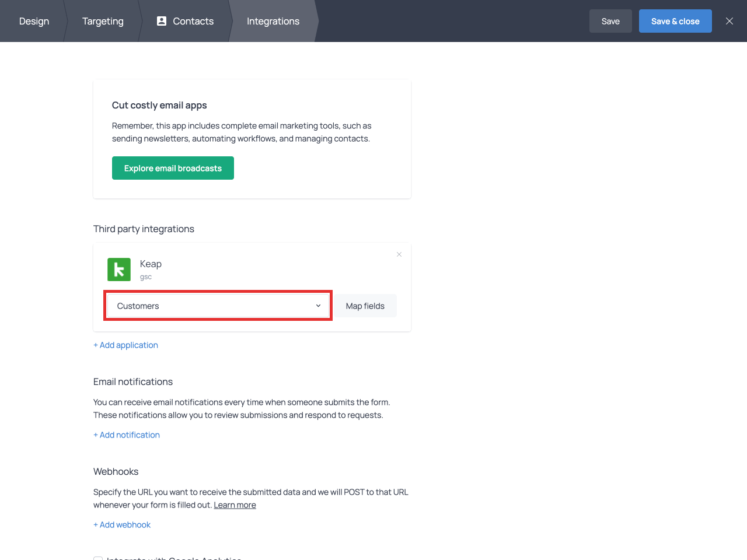Viewport: 747px width, 560px height.
Task: Switch to the Design step
Action: tap(34, 21)
